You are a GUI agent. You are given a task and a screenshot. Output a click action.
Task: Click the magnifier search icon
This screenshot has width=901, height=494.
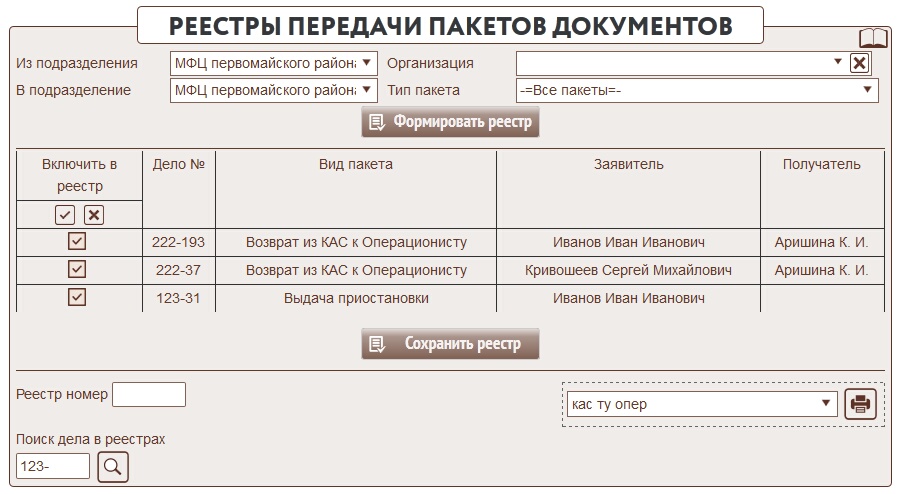click(x=113, y=466)
